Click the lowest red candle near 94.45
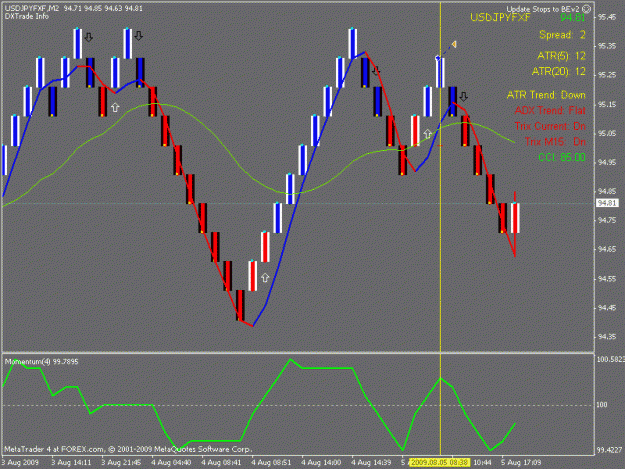625x469 pixels. point(240,305)
